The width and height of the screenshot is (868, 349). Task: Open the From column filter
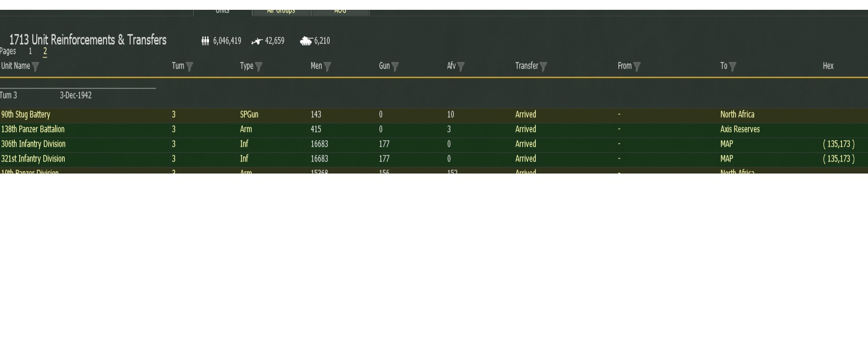(637, 67)
